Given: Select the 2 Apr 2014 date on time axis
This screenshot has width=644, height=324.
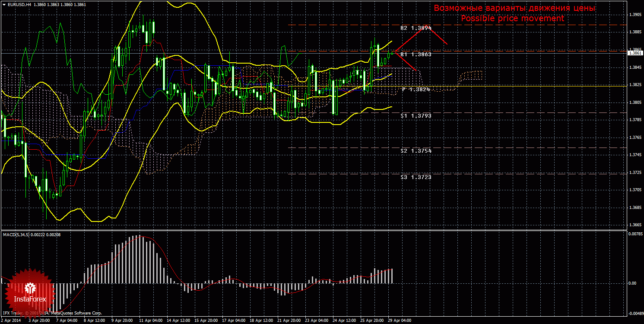Looking at the screenshot, I should click(11, 321).
